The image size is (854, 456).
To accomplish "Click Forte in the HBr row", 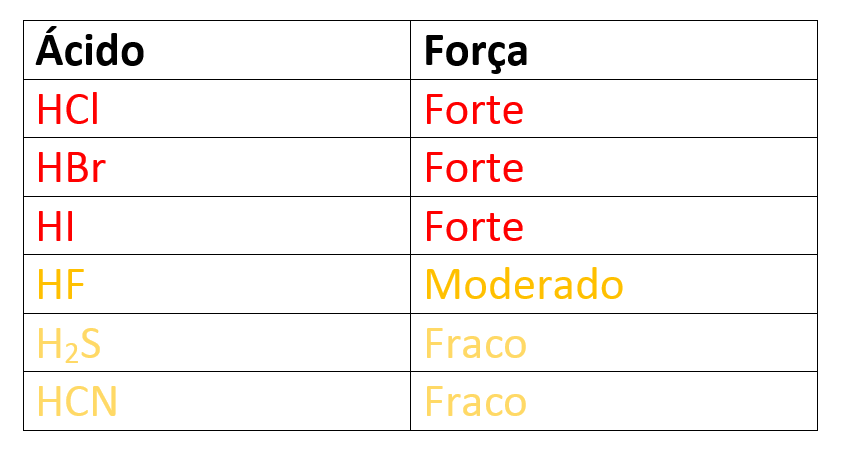I will [x=474, y=167].
